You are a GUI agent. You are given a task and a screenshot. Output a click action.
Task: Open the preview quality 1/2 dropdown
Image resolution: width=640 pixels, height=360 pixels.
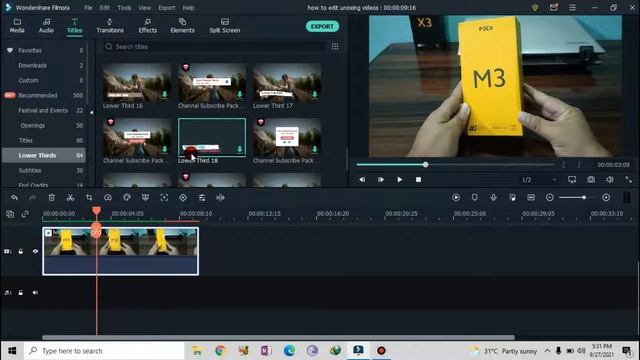(x=539, y=180)
